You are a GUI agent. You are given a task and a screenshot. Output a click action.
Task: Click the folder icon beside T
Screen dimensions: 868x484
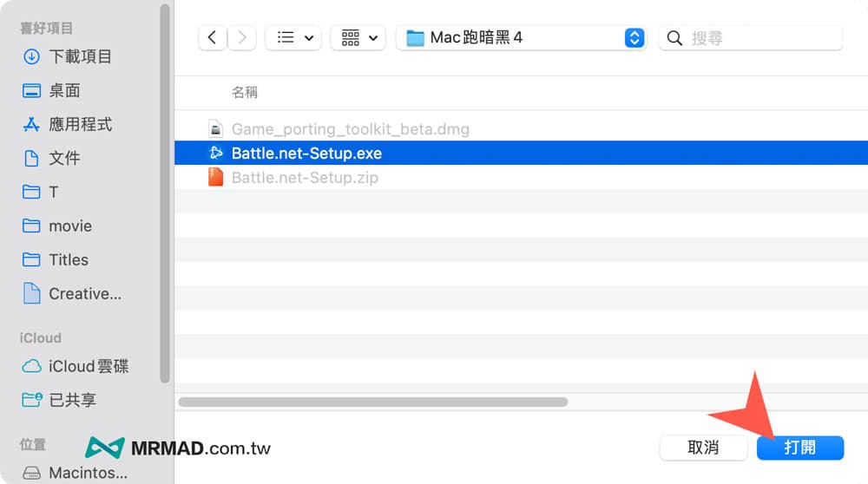tap(31, 192)
